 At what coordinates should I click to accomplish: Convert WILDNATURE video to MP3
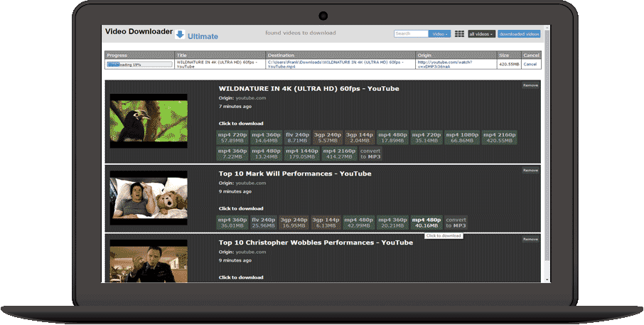coord(370,154)
